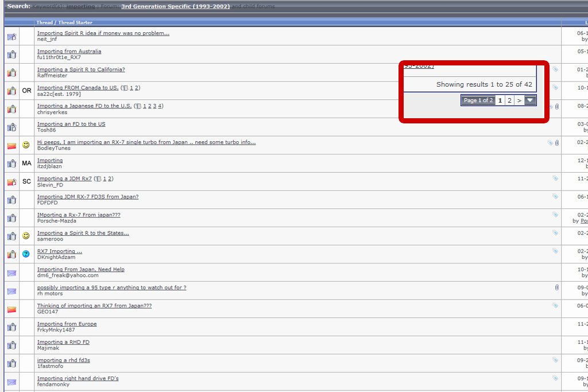
Task: Click the smiley icon next to samerooo's thread
Action: (x=26, y=236)
